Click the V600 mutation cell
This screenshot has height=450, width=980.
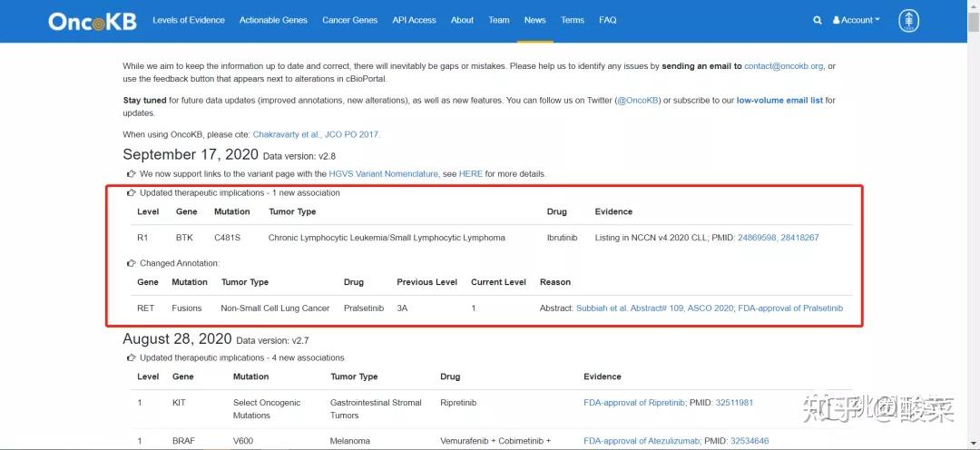(243, 441)
